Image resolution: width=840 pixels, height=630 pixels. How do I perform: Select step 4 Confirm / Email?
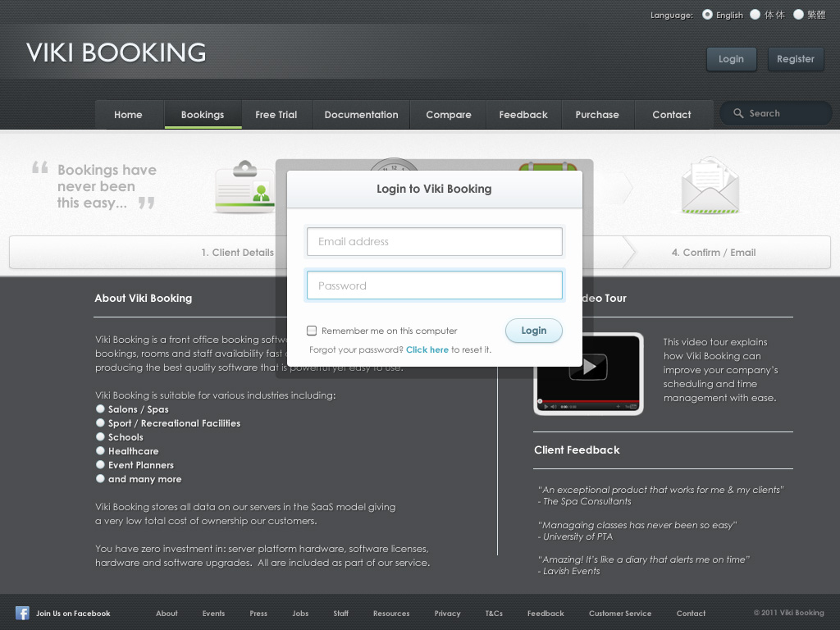(x=714, y=253)
